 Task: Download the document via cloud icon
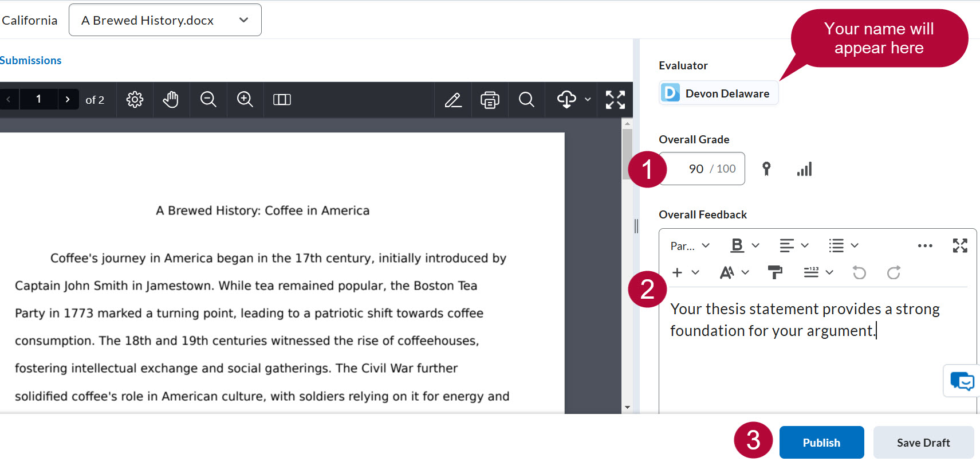pos(566,100)
